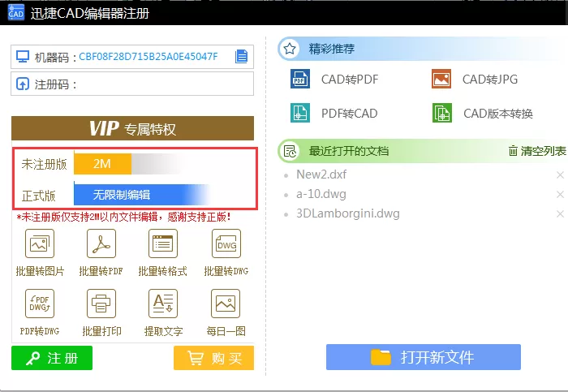Click the 未注册版 label
568x392 pixels.
point(44,164)
